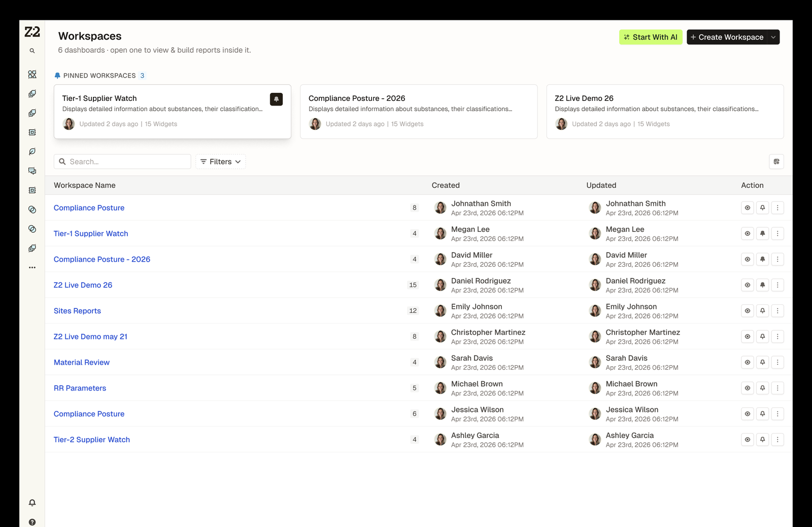Open the kebab menu for Material Review
Image resolution: width=812 pixels, height=527 pixels.
point(777,362)
